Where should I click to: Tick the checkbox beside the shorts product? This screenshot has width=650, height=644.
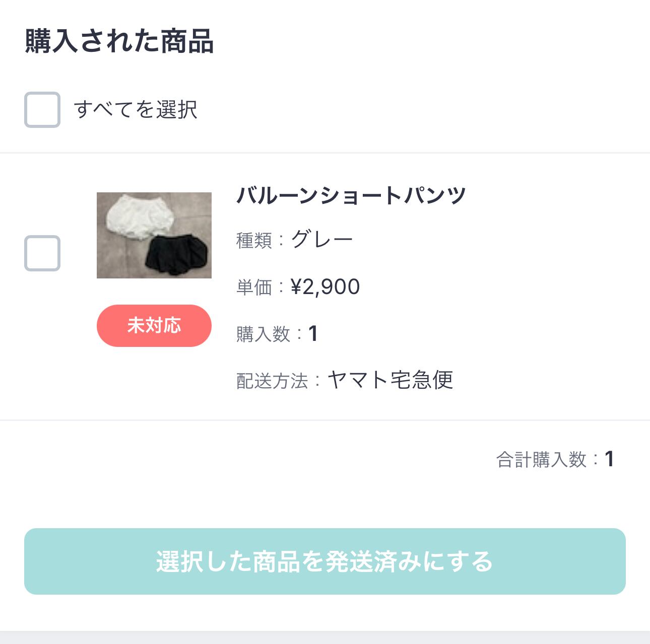42,253
